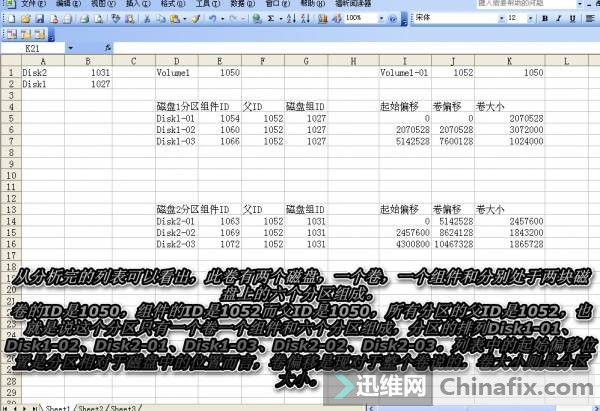
Task: Click the Redo arrow icon
Action: click(x=233, y=18)
